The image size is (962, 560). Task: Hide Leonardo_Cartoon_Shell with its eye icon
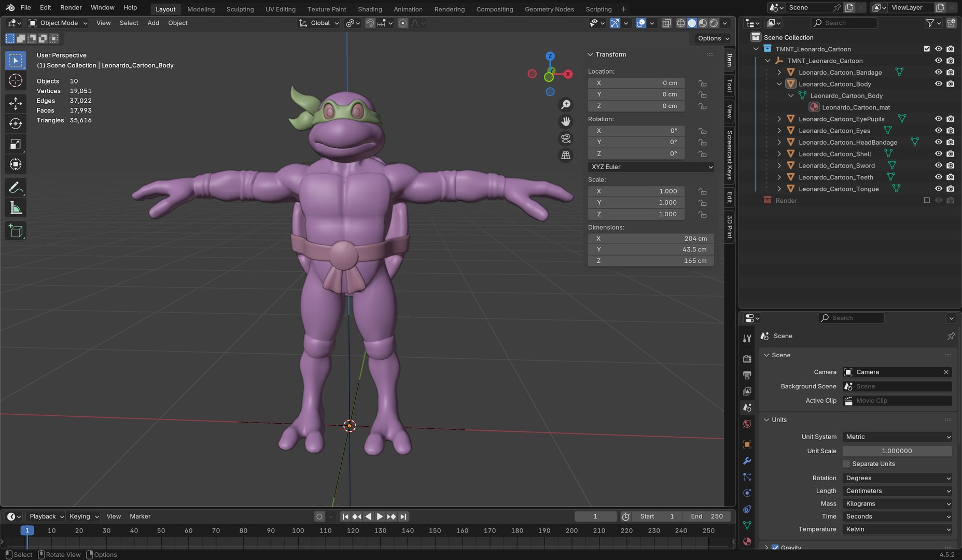(x=938, y=153)
